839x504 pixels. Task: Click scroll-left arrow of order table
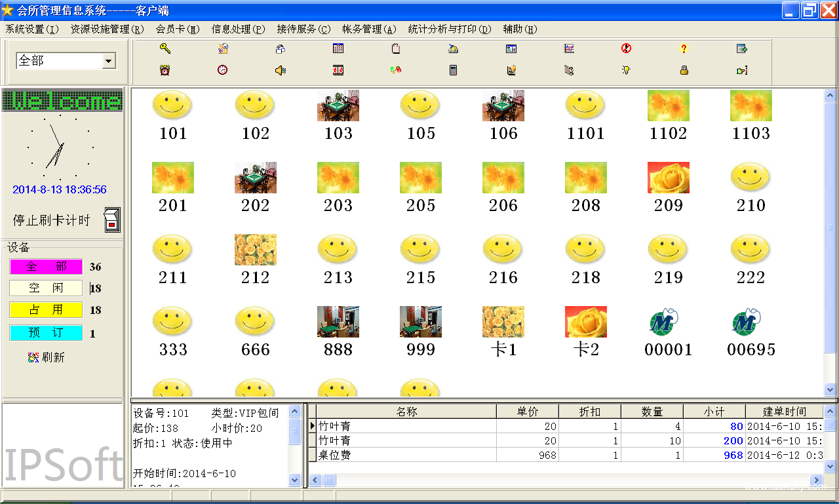pos(315,480)
